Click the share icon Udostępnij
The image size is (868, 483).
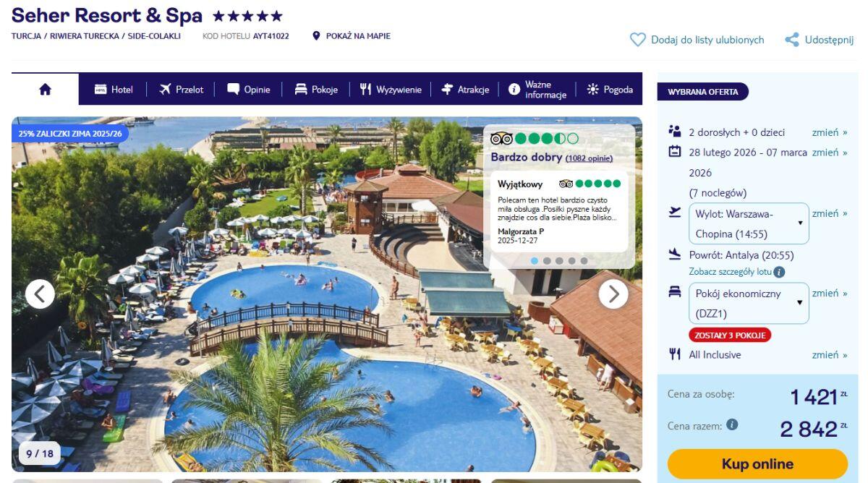tap(792, 40)
